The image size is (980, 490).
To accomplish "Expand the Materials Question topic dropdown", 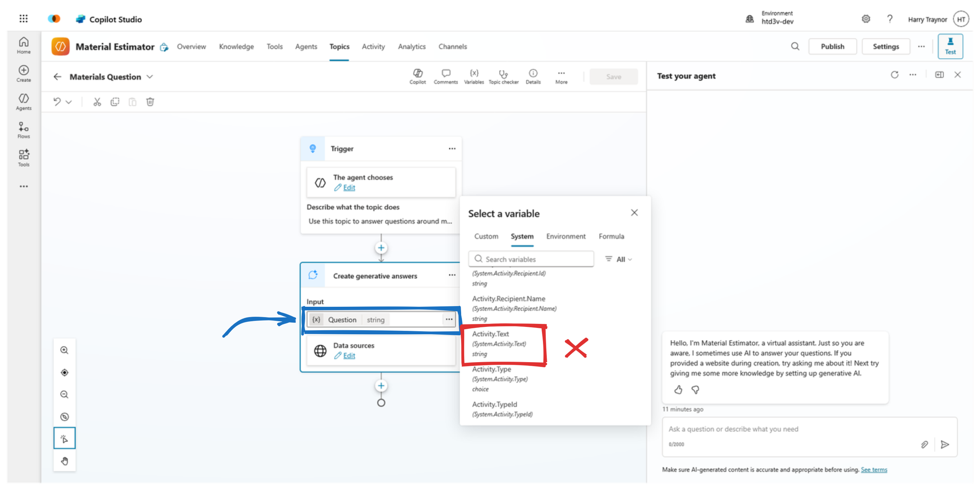I will point(150,77).
